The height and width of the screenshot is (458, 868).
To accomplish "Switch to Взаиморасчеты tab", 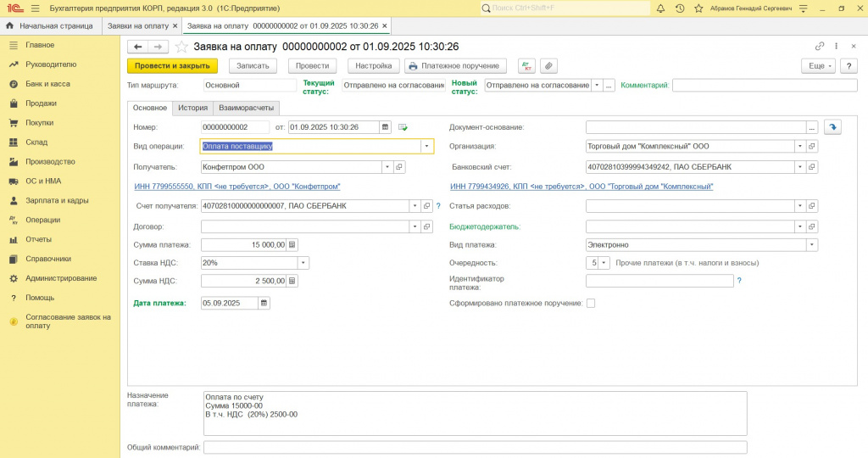I will [x=247, y=108].
